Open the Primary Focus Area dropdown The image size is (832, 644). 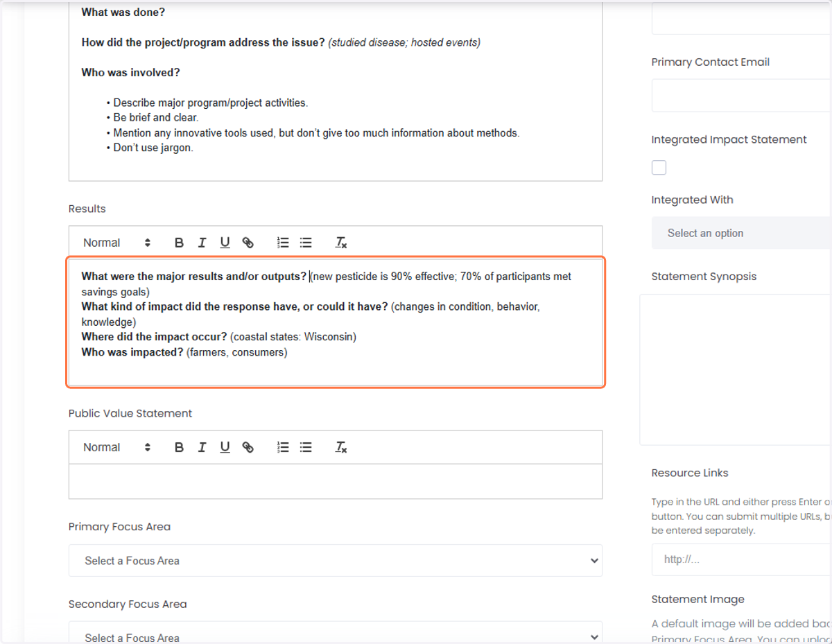(336, 560)
